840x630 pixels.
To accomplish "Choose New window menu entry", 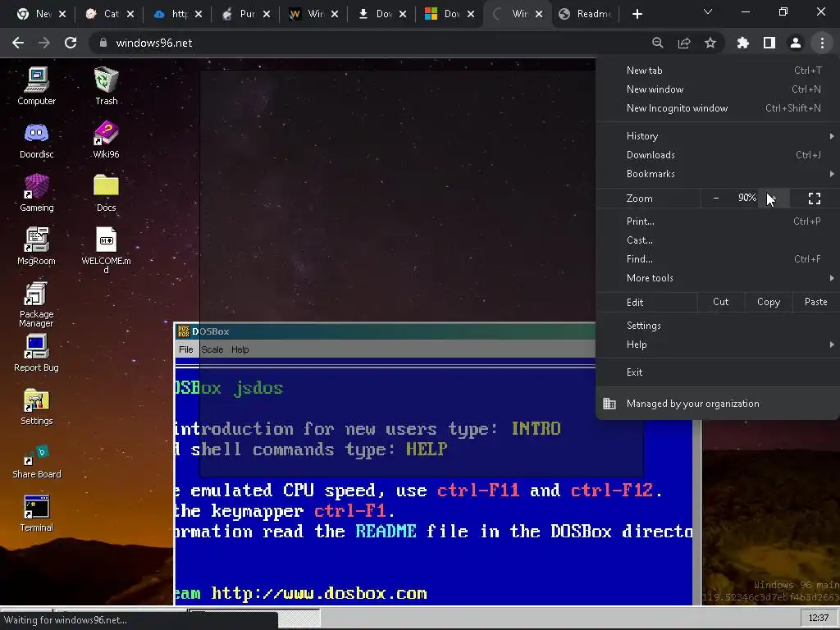I will 718,89.
